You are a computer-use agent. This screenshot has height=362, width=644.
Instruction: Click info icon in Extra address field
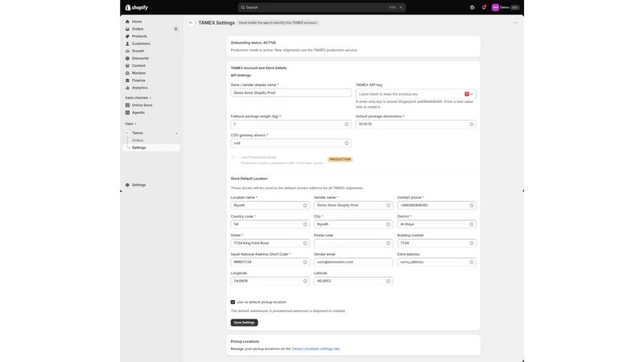coord(472,262)
